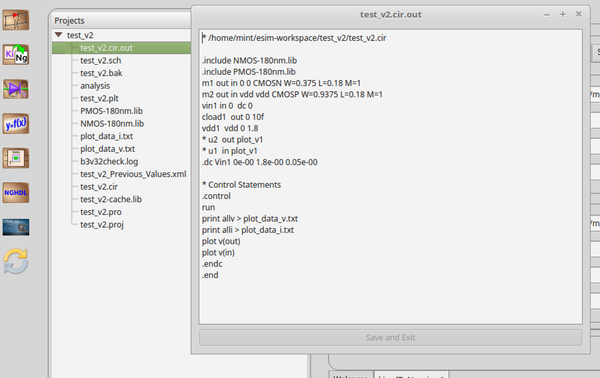The height and width of the screenshot is (378, 600).
Task: Click the 'cload1 out 0 10f' line
Action: [x=233, y=117]
